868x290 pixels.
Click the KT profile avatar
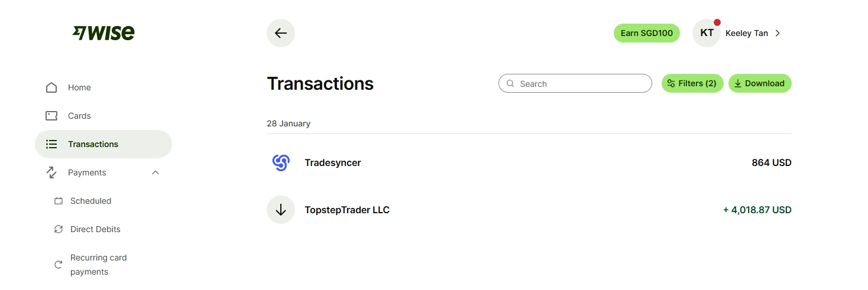tap(707, 33)
